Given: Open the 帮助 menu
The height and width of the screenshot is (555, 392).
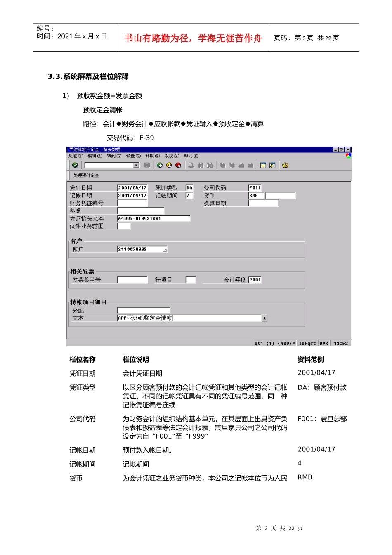Looking at the screenshot, I should click(x=191, y=156).
